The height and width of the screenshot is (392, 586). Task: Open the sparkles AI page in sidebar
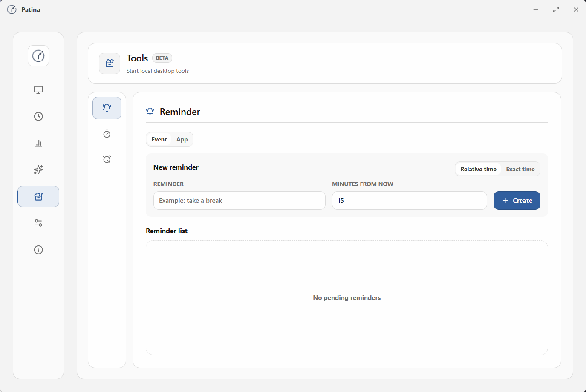coord(38,170)
